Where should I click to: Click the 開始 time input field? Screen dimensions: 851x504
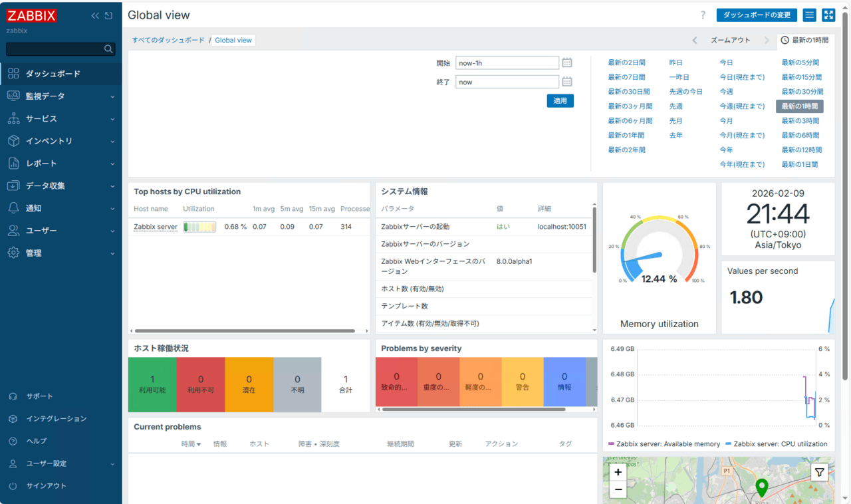pyautogui.click(x=507, y=63)
